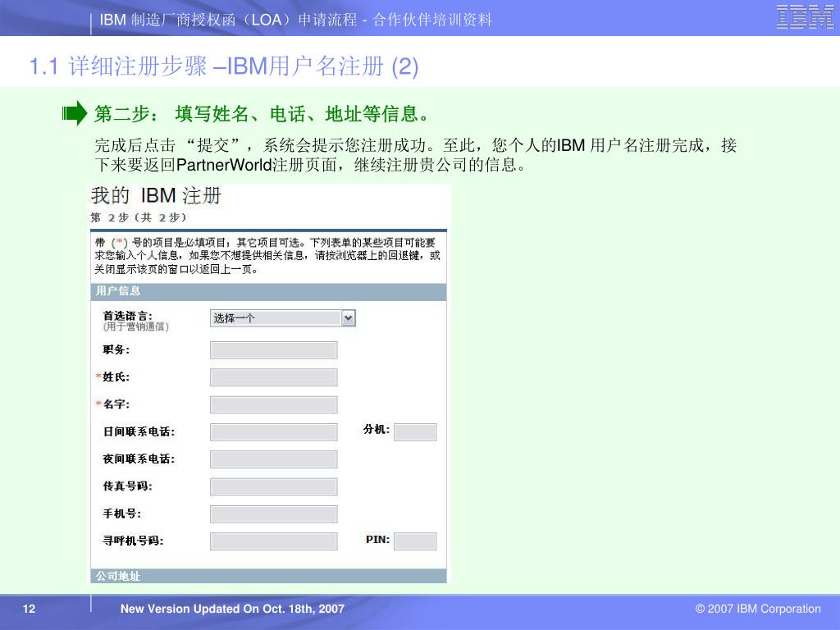The width and height of the screenshot is (840, 630).
Task: Click the 第二步 green heading text
Action: 262,113
